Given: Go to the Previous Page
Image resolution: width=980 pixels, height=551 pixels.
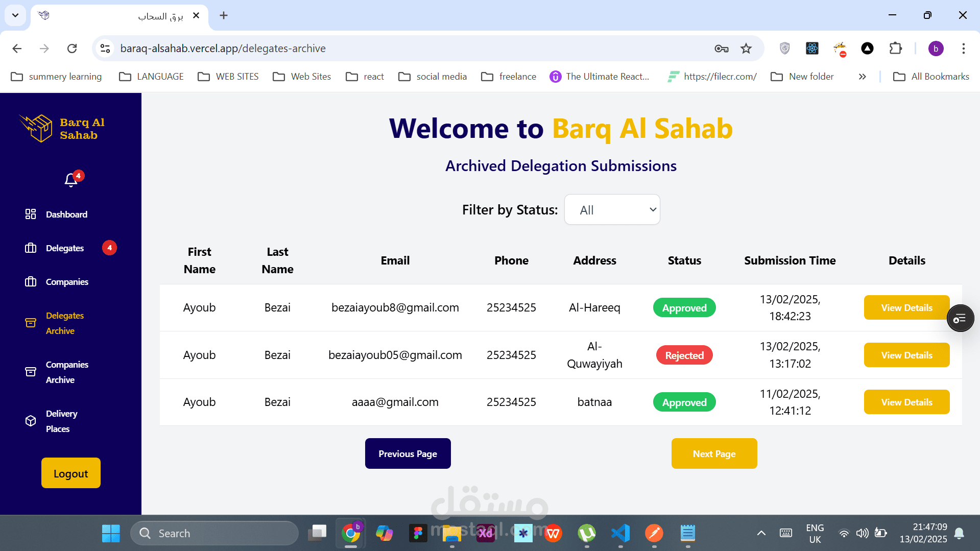Looking at the screenshot, I should point(408,453).
